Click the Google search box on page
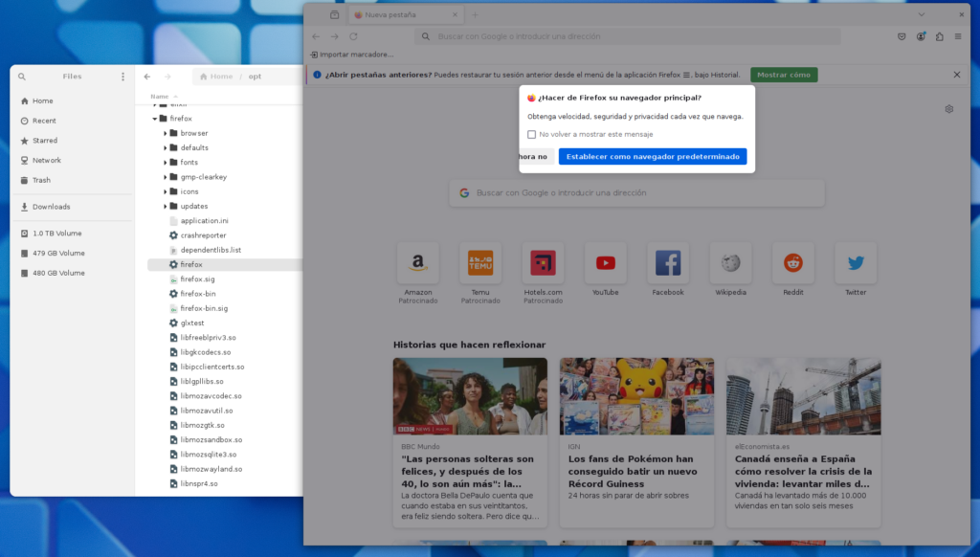980x557 pixels. [636, 192]
